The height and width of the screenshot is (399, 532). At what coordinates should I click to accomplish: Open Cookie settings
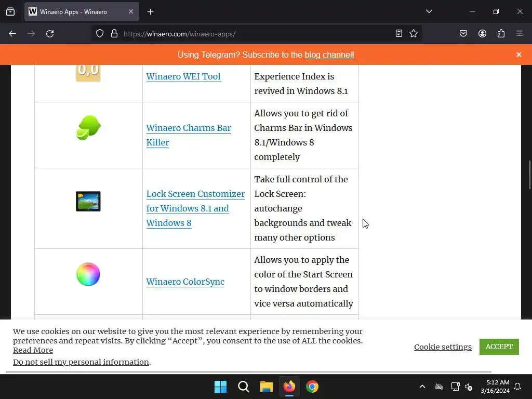pyautogui.click(x=443, y=347)
